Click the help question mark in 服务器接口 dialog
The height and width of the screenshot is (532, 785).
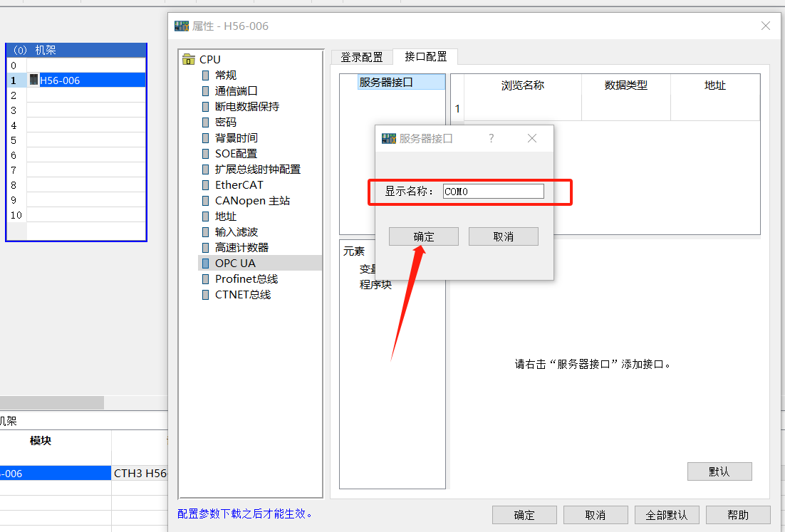pos(491,138)
